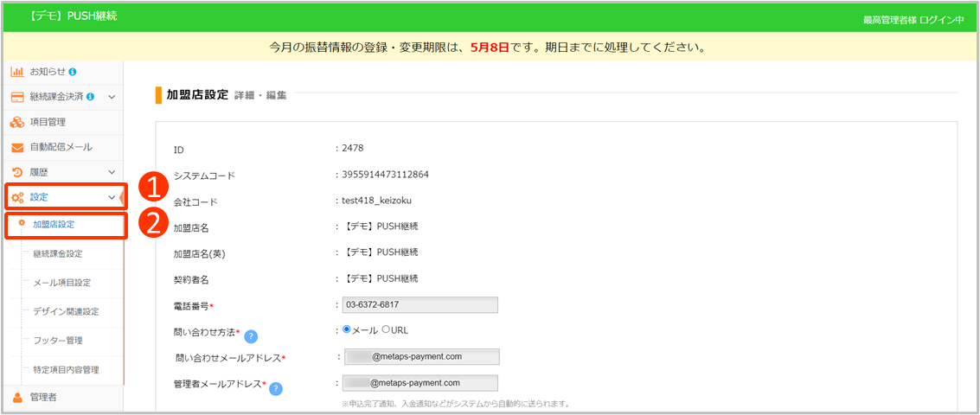Open デザイン関連設定 in the settings submenu
Image resolution: width=980 pixels, height=415 pixels.
pyautogui.click(x=66, y=311)
